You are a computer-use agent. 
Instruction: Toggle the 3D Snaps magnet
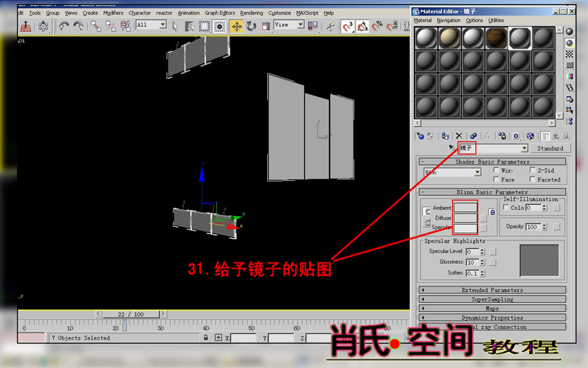tap(348, 26)
